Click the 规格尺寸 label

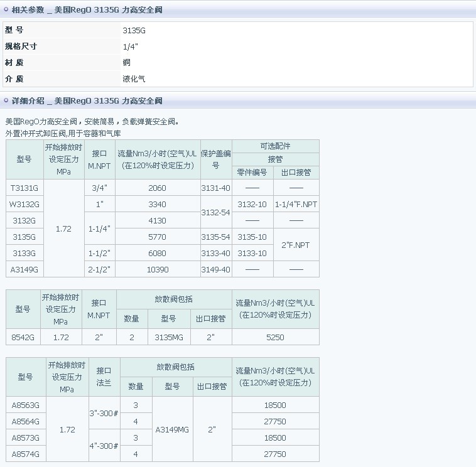pos(21,46)
